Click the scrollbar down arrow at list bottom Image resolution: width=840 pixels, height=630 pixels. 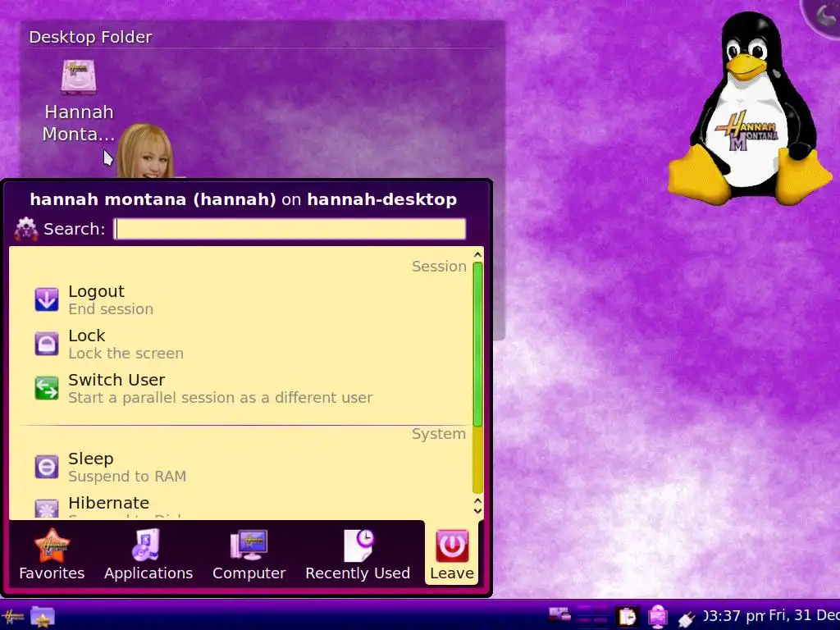pyautogui.click(x=478, y=510)
